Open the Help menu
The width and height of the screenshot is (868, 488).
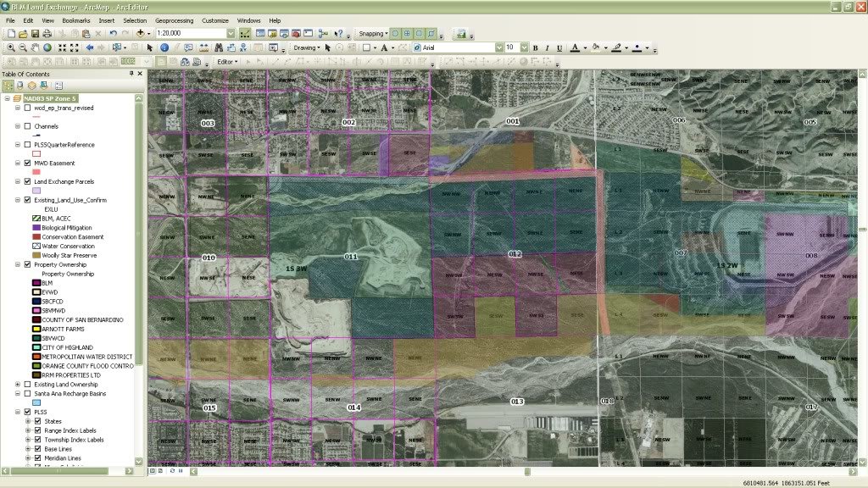pyautogui.click(x=275, y=20)
